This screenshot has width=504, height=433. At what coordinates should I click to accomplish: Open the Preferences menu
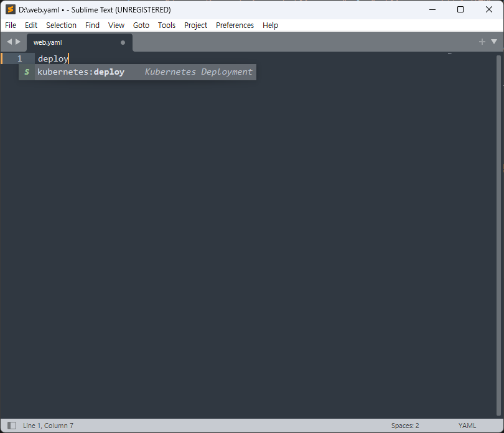[x=235, y=25]
